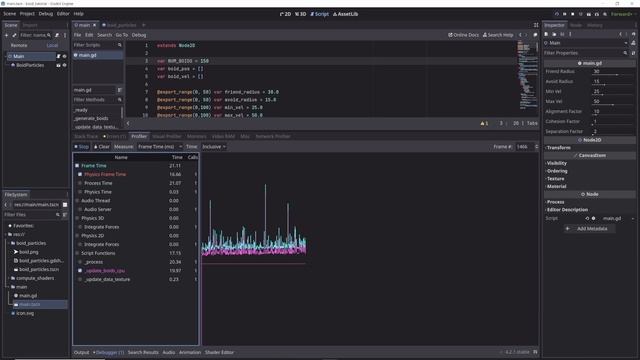Image resolution: width=640 pixels, height=360 pixels.
Task: Open Movie Maker mode icon
Action: (x=605, y=14)
